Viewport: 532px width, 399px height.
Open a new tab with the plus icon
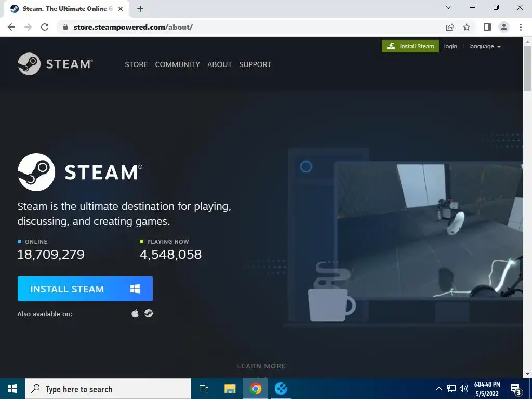[x=140, y=9]
